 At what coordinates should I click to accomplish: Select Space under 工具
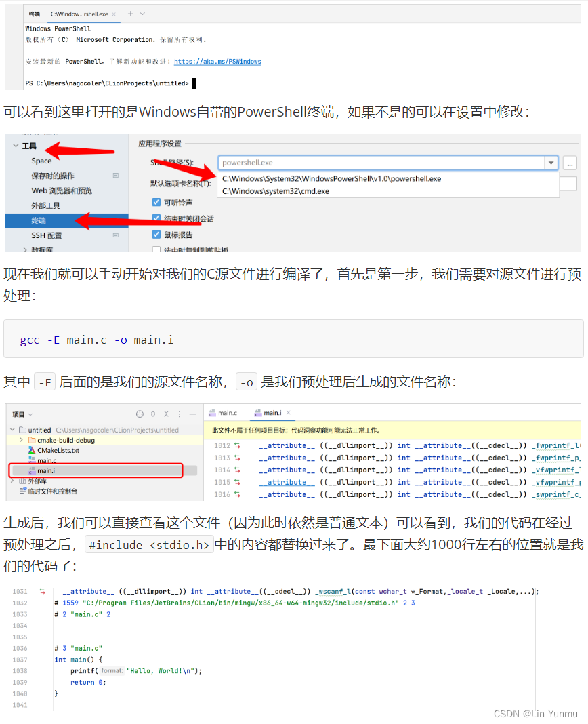(41, 161)
